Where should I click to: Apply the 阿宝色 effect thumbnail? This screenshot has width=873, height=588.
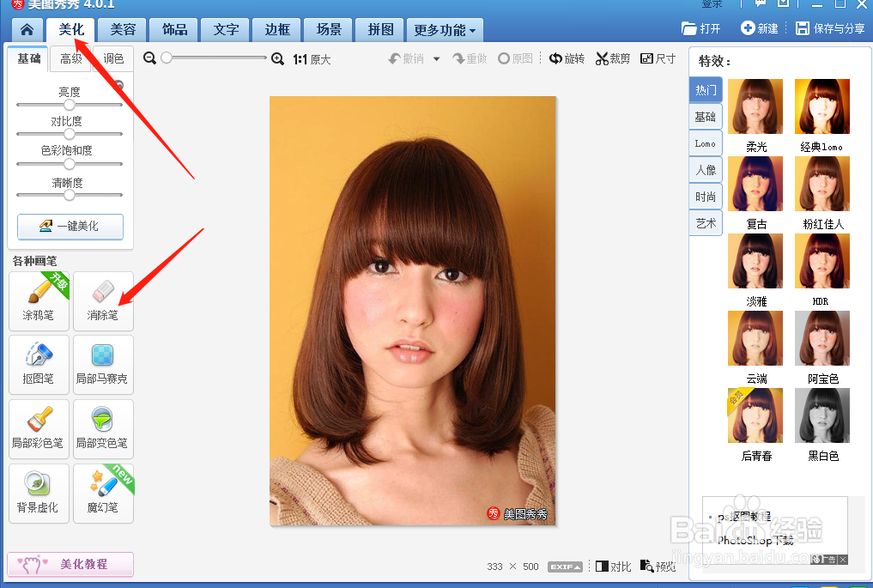click(x=822, y=338)
